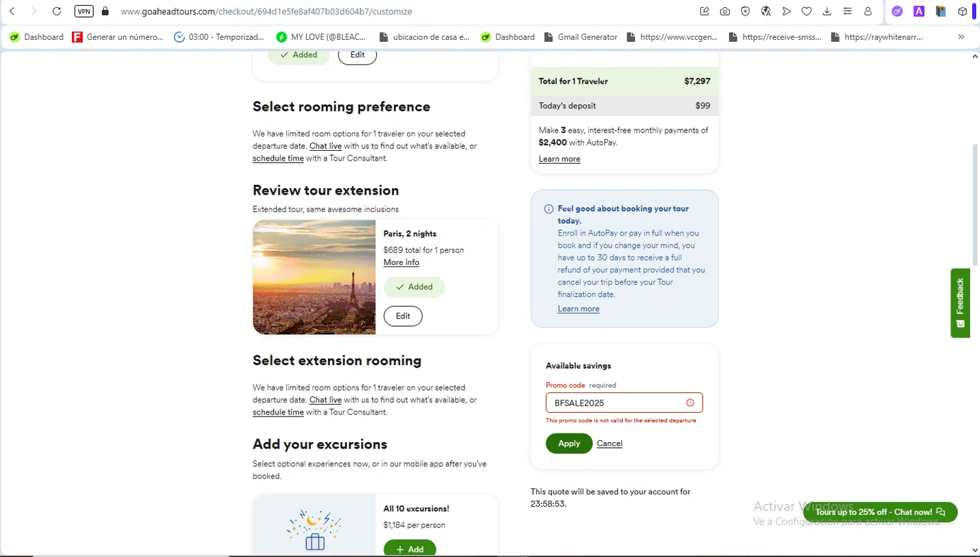Image resolution: width=980 pixels, height=557 pixels.
Task: Open Chat live link under extension rooming
Action: coord(325,400)
